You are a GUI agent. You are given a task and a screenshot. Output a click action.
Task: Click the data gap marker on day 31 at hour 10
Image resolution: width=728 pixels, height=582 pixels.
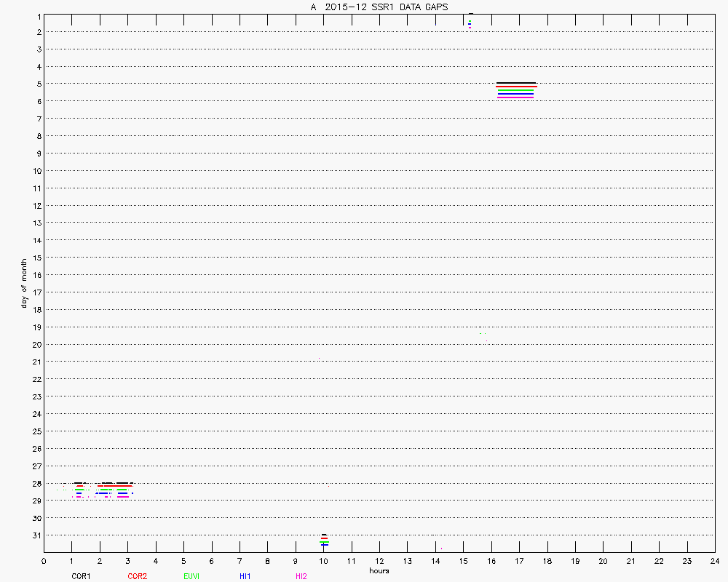324,540
